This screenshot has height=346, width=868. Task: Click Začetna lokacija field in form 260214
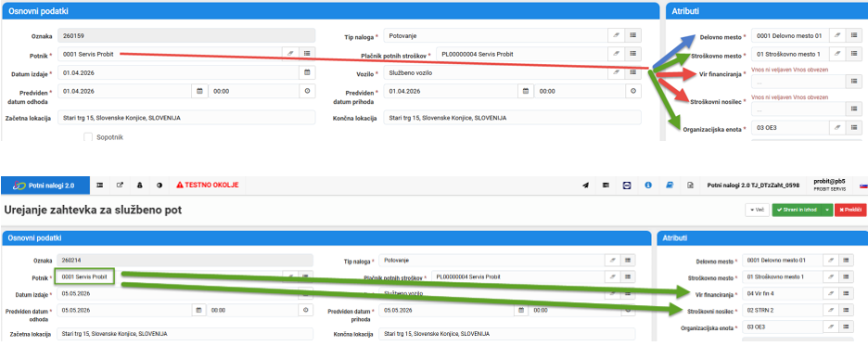185,334
